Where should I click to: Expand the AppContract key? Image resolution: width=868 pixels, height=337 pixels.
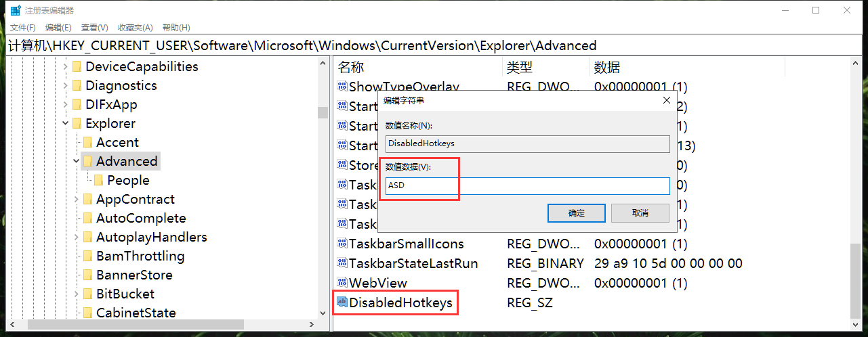[x=77, y=199]
